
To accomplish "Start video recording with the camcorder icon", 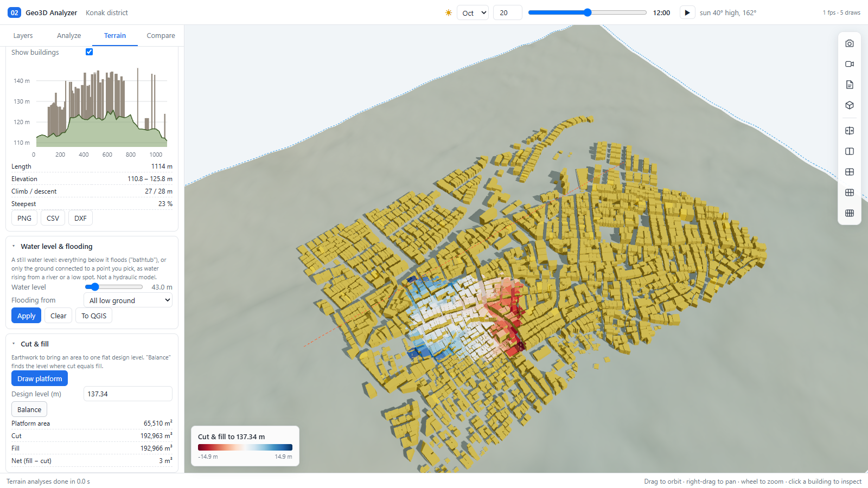I will (x=850, y=64).
